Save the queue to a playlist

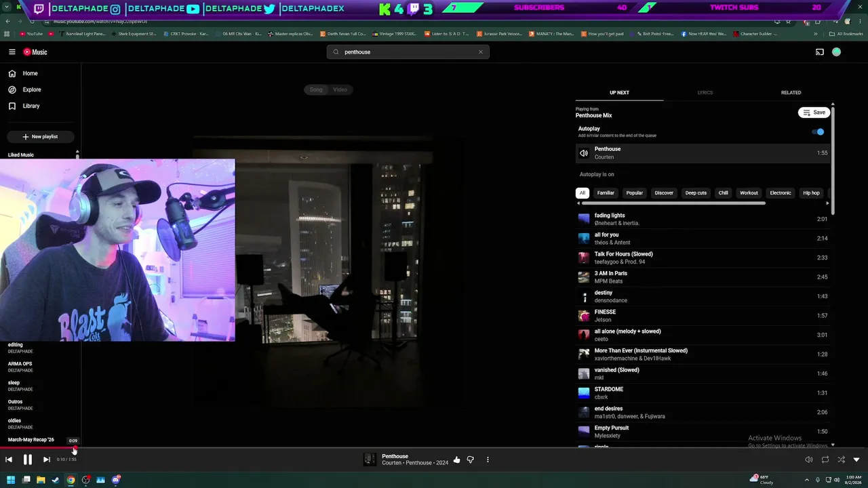(814, 113)
